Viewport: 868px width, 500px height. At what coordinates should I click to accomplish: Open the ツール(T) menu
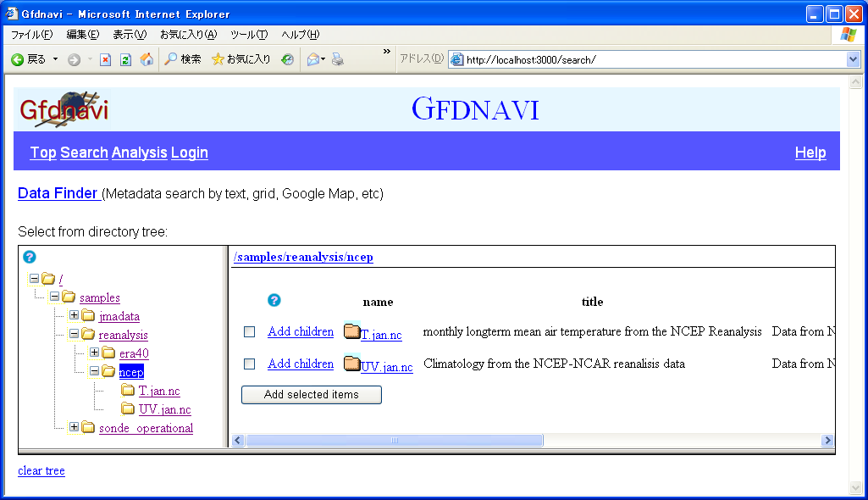(249, 35)
